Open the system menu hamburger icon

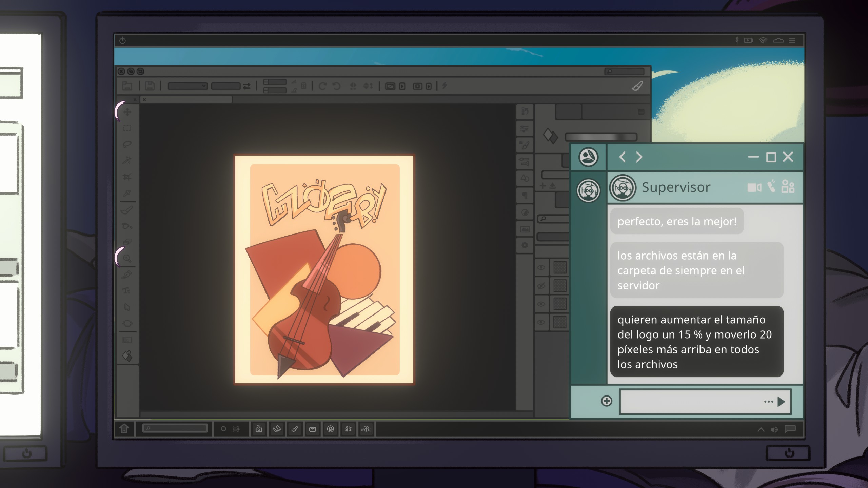point(792,41)
